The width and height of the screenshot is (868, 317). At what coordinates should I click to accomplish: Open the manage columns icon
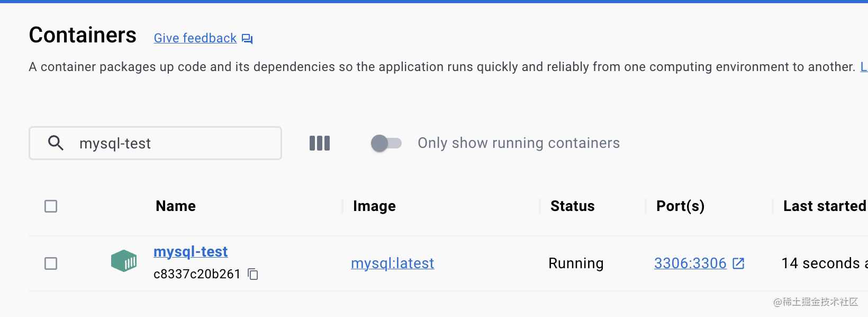[x=320, y=143]
